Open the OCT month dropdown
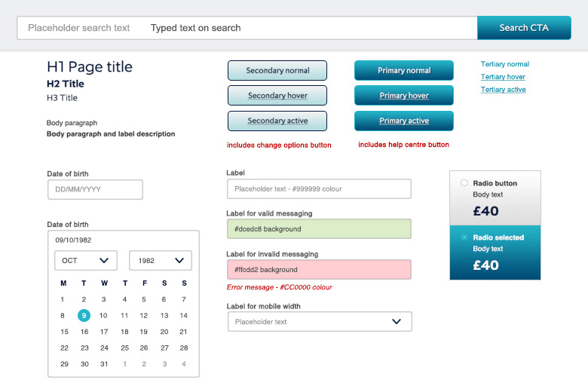The height and width of the screenshot is (392, 588). click(86, 261)
